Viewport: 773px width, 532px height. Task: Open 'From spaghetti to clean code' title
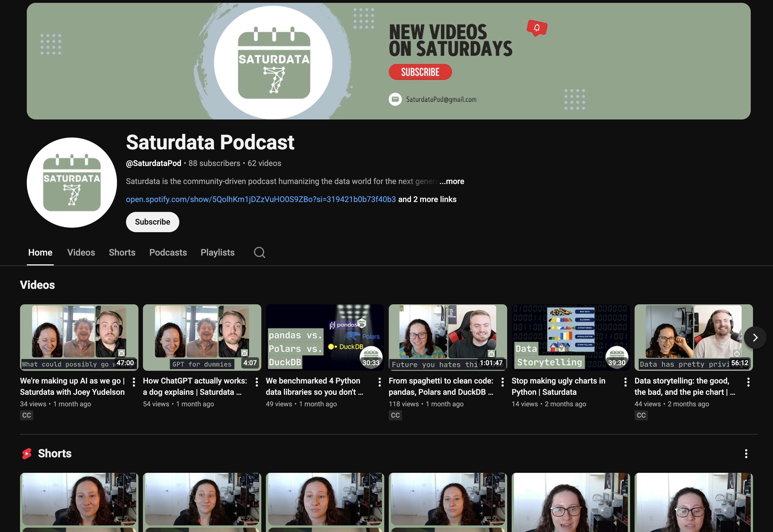[441, 386]
